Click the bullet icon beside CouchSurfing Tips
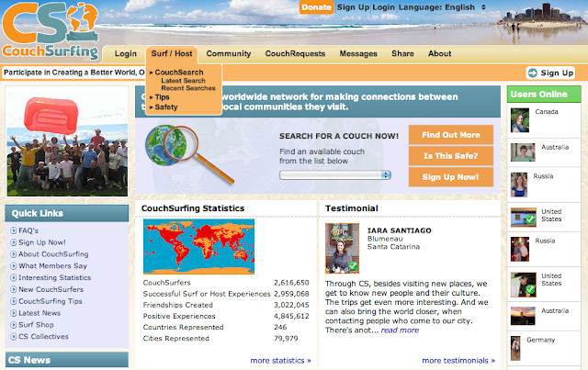Viewport: 588px width, 370px height. coord(14,301)
